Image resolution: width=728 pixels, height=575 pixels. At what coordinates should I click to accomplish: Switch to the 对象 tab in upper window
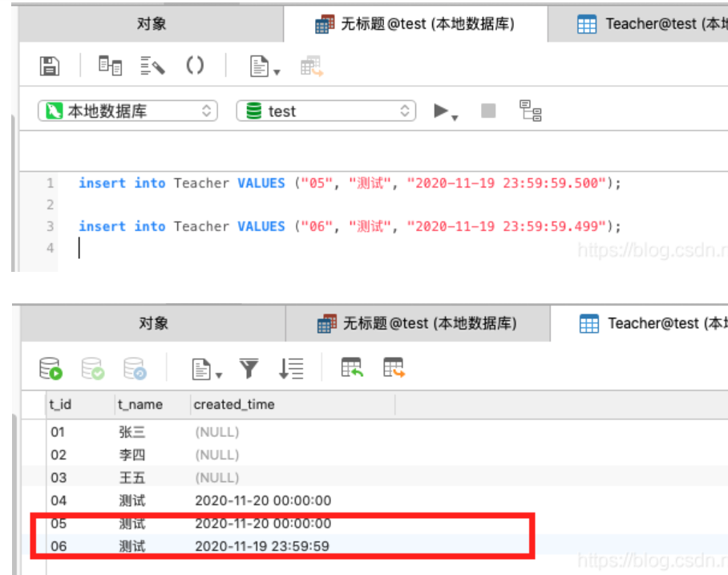[152, 24]
